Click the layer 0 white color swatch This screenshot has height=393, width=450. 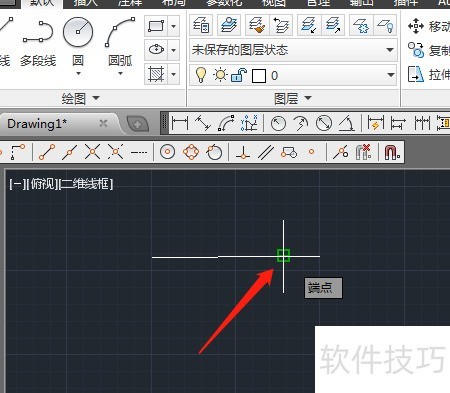tap(259, 76)
